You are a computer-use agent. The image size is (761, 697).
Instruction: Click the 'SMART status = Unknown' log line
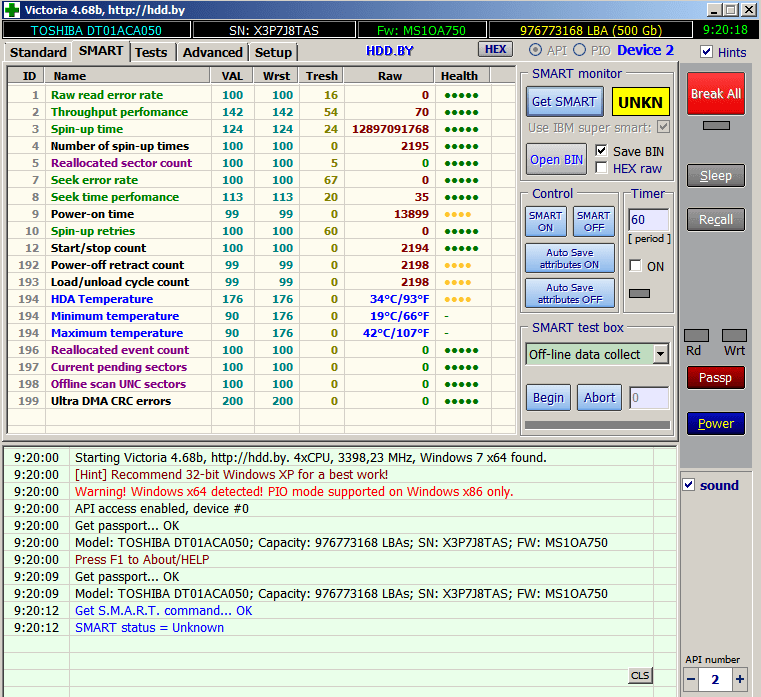[x=149, y=628]
